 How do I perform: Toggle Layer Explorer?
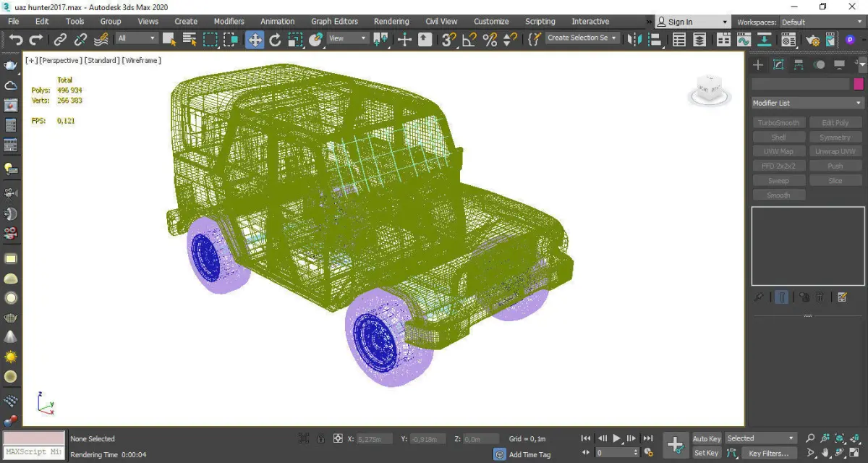[x=699, y=39]
